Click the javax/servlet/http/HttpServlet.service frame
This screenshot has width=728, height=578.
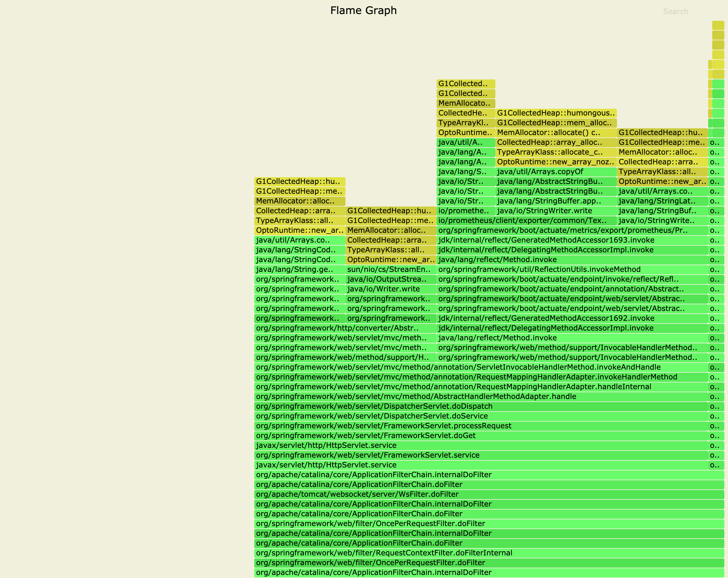coord(326,445)
